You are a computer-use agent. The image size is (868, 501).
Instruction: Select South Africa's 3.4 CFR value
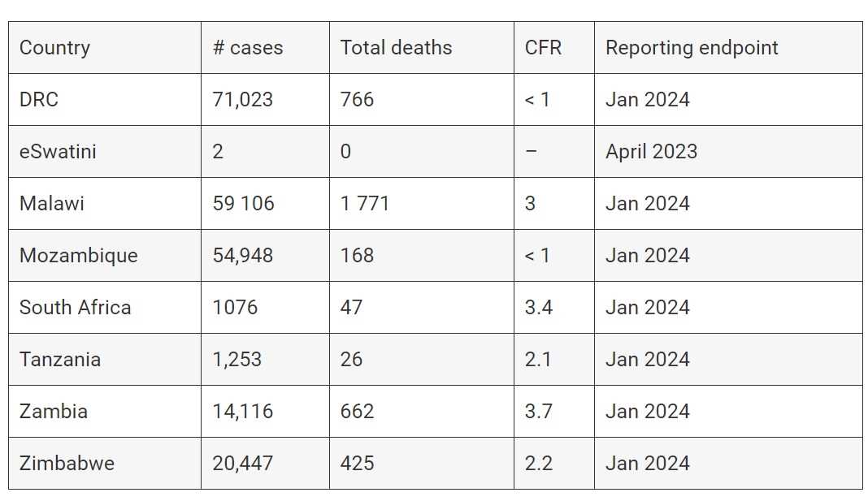[538, 308]
